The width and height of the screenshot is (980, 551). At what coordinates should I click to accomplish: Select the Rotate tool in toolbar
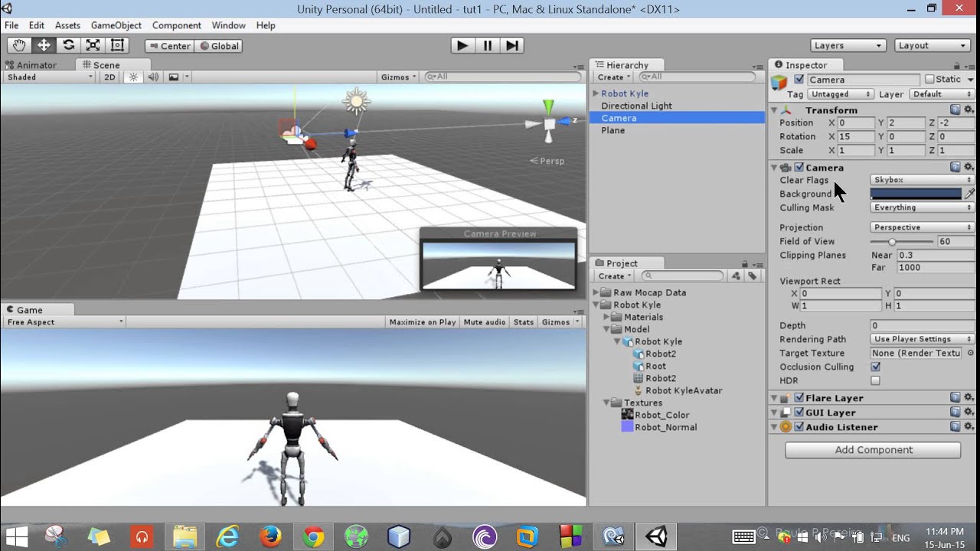pyautogui.click(x=68, y=45)
